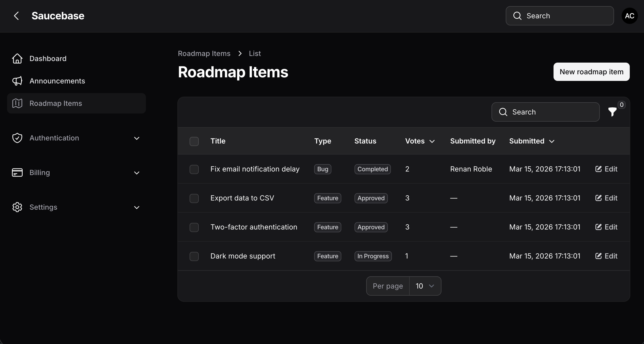This screenshot has width=644, height=344.
Task: Click Roadmap Items in the breadcrumb
Action: pyautogui.click(x=204, y=53)
